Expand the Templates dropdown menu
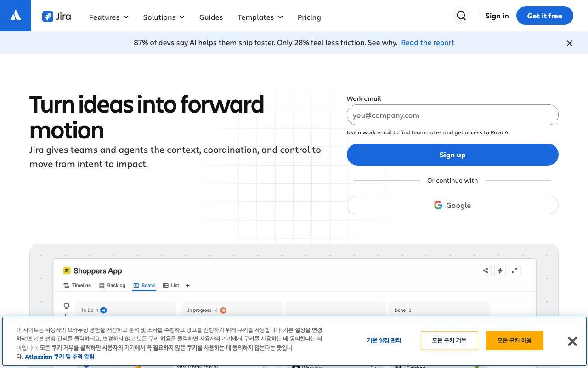This screenshot has width=588, height=368. point(260,17)
